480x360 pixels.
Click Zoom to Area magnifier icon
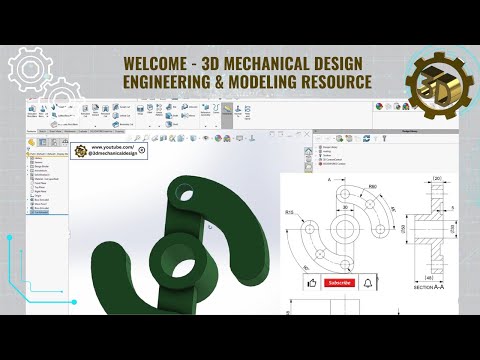point(146,138)
